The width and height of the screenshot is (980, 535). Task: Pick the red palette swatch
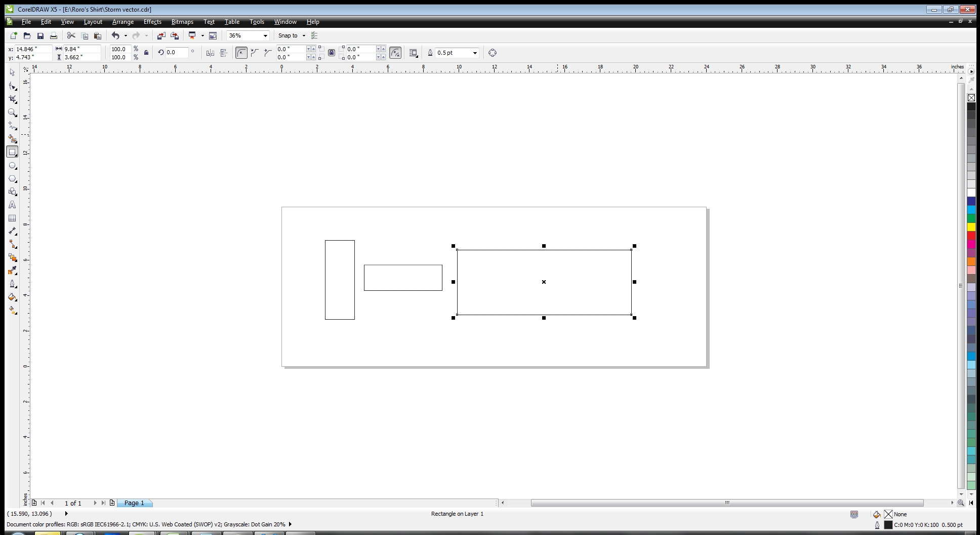click(971, 236)
